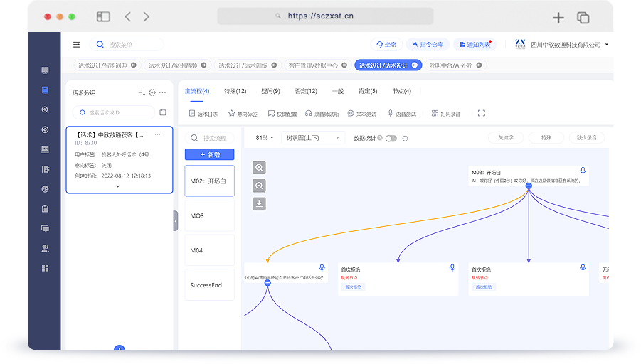641x364 pixels.
Task: Switch to the 特殊(12) tab
Action: (x=235, y=91)
